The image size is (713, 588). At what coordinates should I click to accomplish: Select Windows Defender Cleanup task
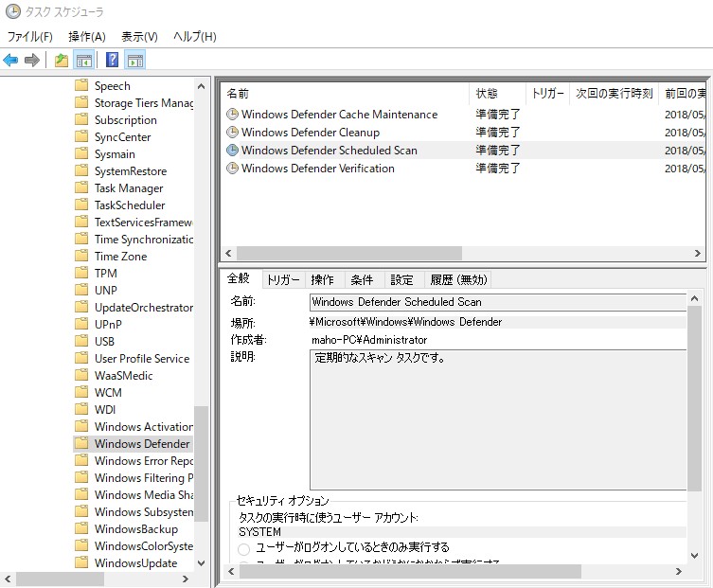311,133
